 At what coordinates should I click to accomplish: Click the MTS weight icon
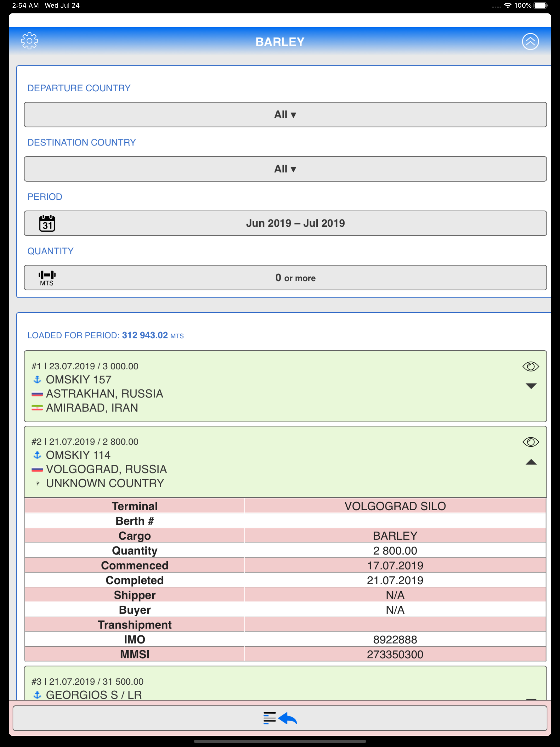coord(47,278)
